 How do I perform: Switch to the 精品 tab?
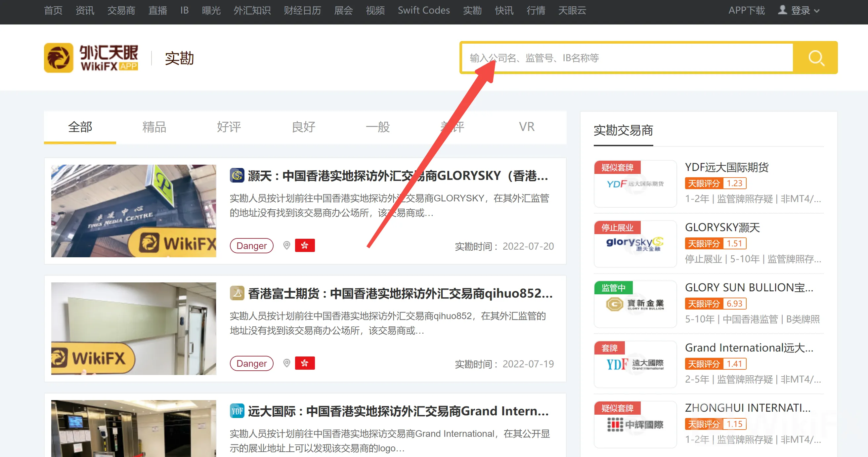click(x=154, y=127)
